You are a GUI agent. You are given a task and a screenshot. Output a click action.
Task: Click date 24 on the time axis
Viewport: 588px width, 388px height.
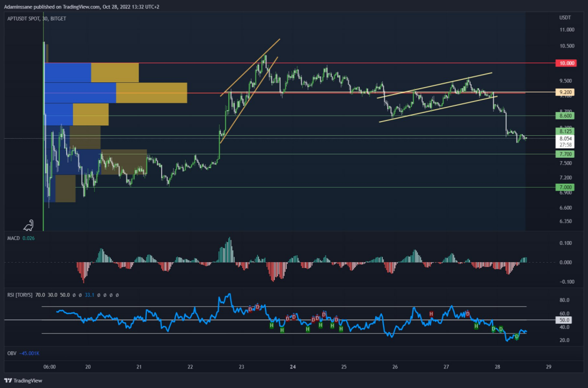293,366
